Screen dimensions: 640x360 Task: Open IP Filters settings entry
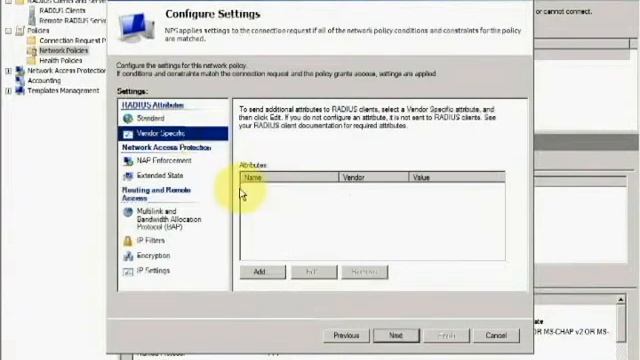[151, 240]
